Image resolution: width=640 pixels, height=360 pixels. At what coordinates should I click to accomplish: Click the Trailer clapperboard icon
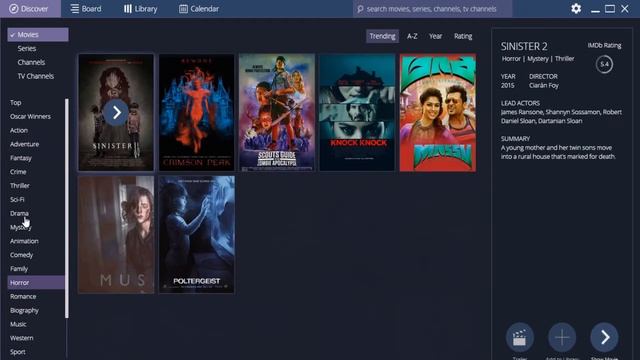coord(520,337)
